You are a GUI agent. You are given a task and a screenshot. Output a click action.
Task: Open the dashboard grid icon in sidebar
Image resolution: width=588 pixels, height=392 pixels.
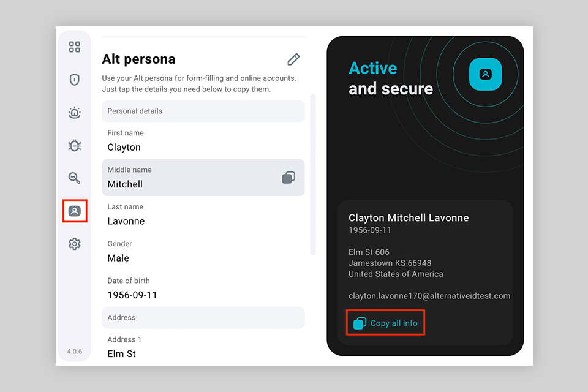[75, 47]
